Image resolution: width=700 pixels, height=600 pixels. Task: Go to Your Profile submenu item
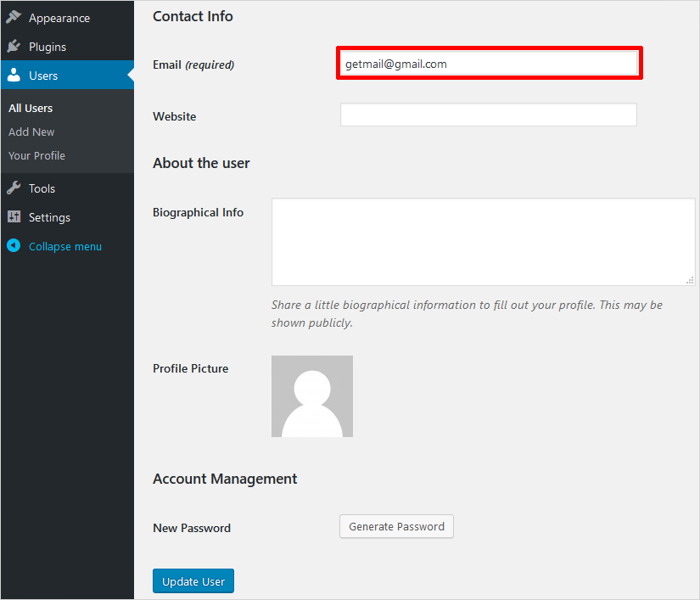(x=36, y=155)
